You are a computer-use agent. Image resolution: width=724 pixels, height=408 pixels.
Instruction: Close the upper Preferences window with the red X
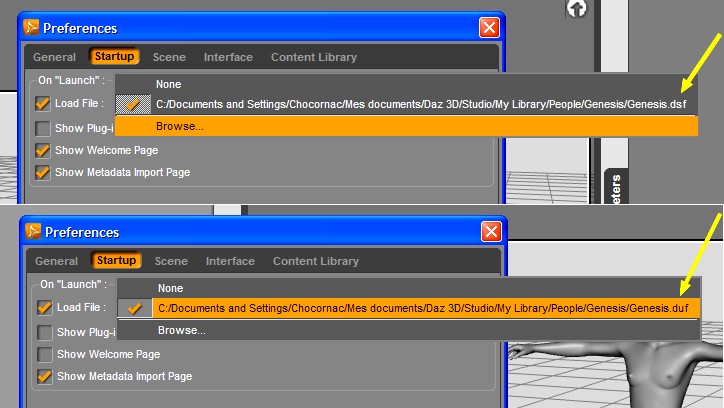point(489,28)
